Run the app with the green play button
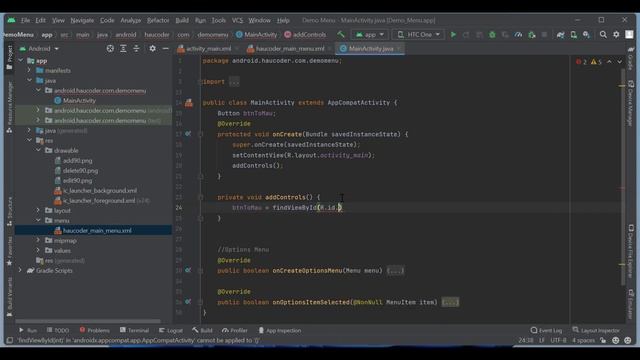Viewport: 640px width, 360px height. [x=453, y=35]
